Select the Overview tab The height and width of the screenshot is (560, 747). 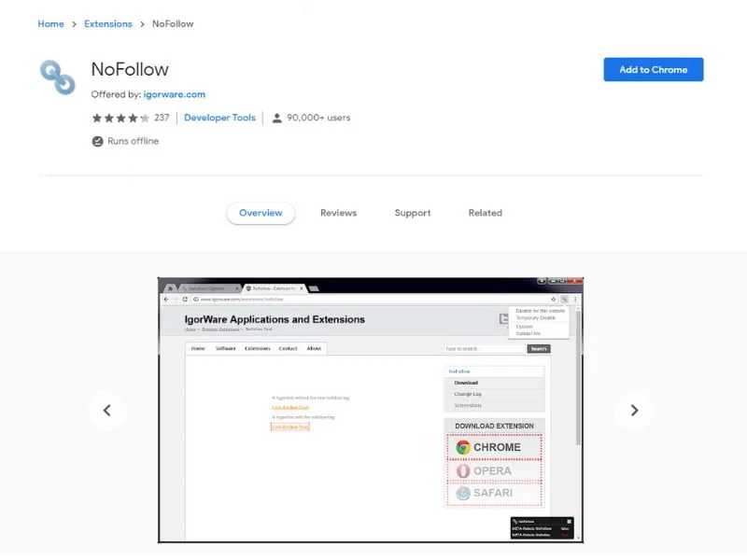(261, 213)
